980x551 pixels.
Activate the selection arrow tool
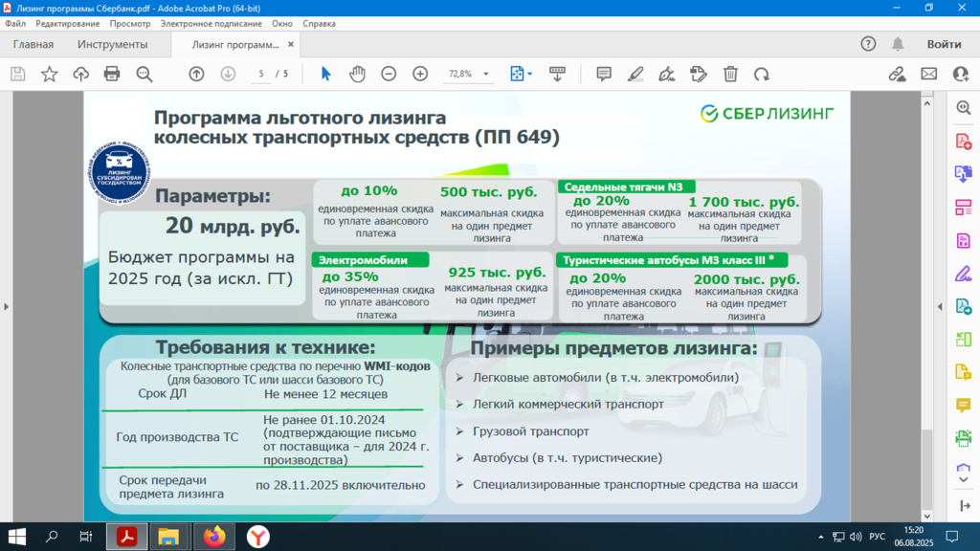(325, 74)
